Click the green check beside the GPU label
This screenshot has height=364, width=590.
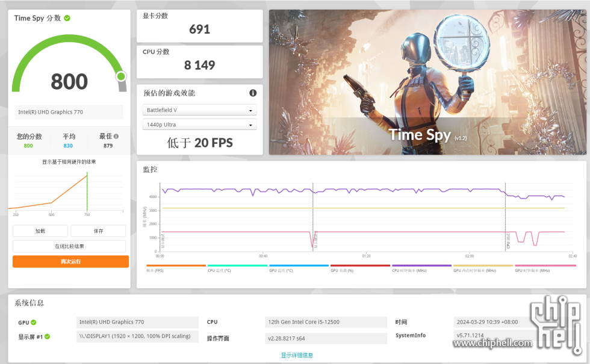(x=34, y=322)
